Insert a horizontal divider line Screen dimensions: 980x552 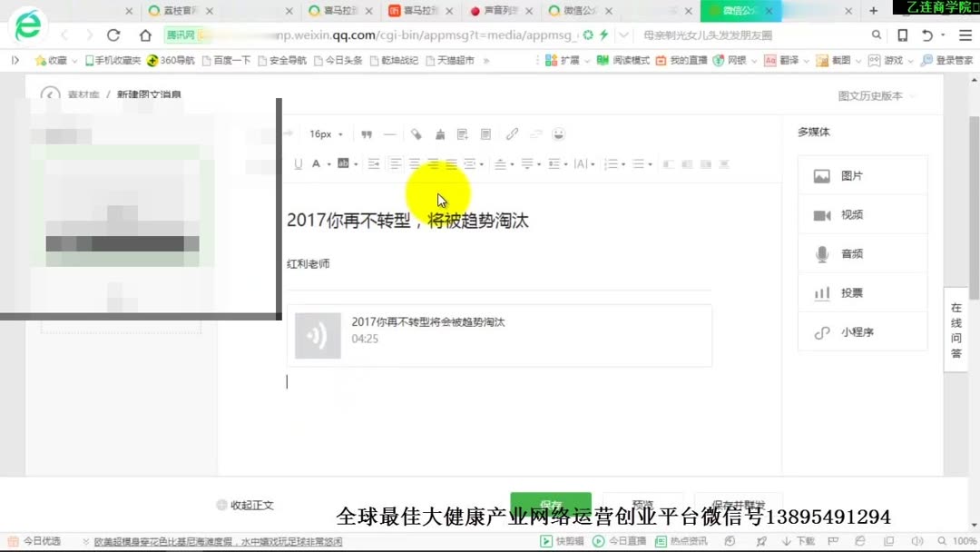pos(389,133)
